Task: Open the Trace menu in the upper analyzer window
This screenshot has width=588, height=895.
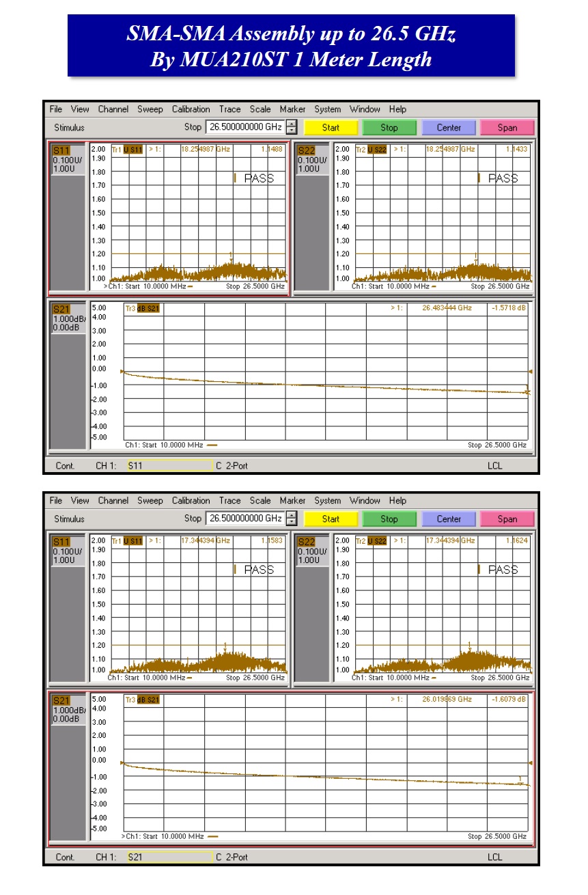Action: (x=230, y=109)
